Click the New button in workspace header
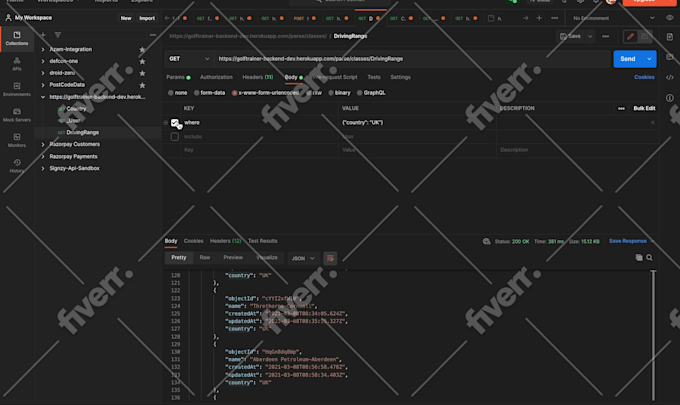The image size is (680, 405). click(126, 18)
